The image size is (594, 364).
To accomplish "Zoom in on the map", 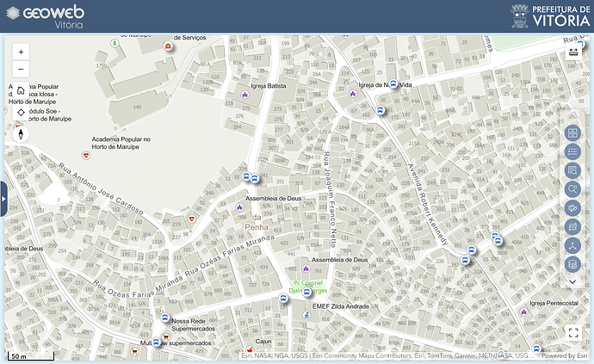I will click(x=21, y=52).
